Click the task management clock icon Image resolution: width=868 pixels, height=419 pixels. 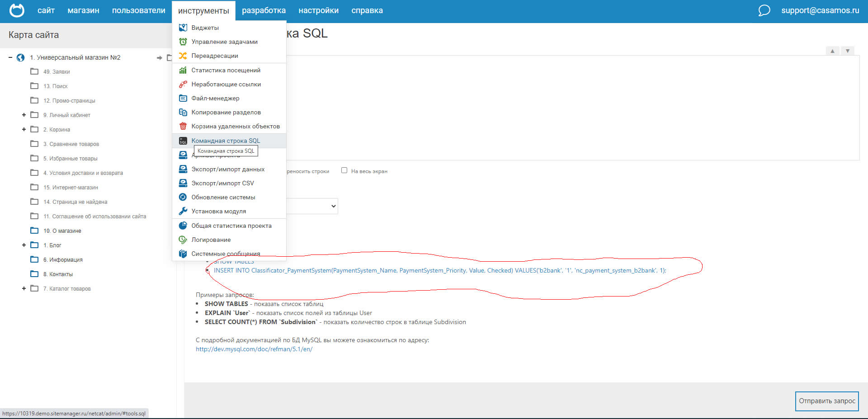coord(183,42)
